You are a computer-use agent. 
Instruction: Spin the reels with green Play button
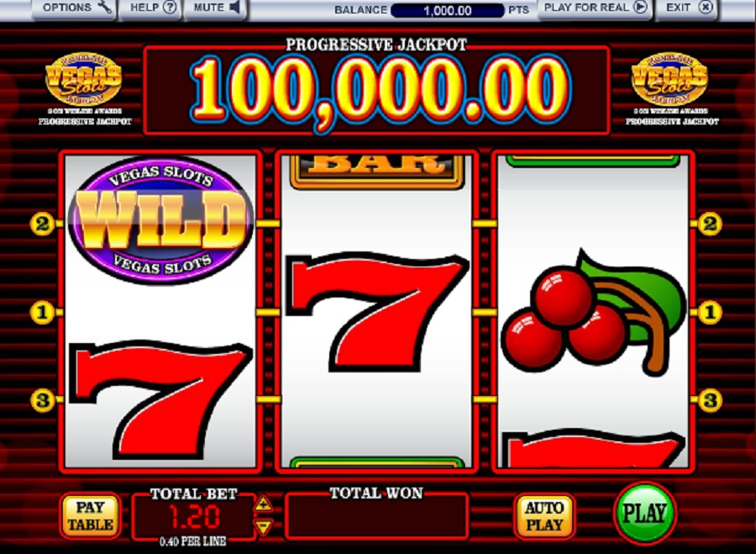(x=644, y=513)
